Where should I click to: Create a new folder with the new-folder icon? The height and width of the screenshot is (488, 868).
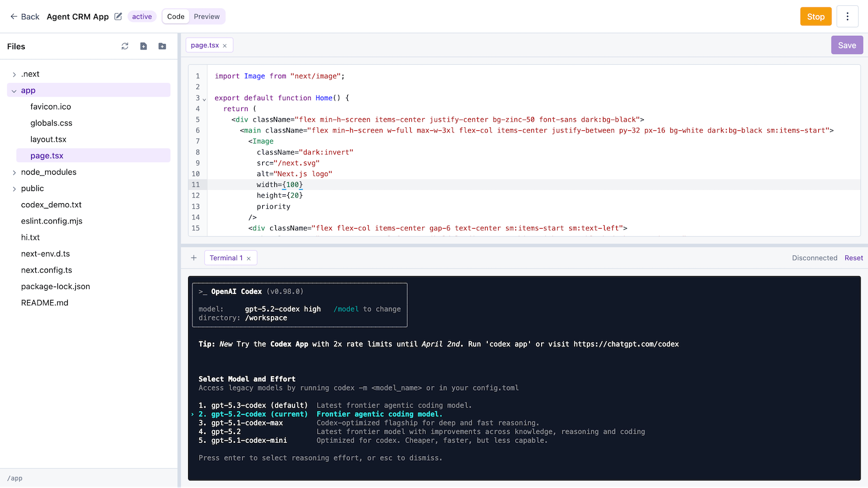162,46
